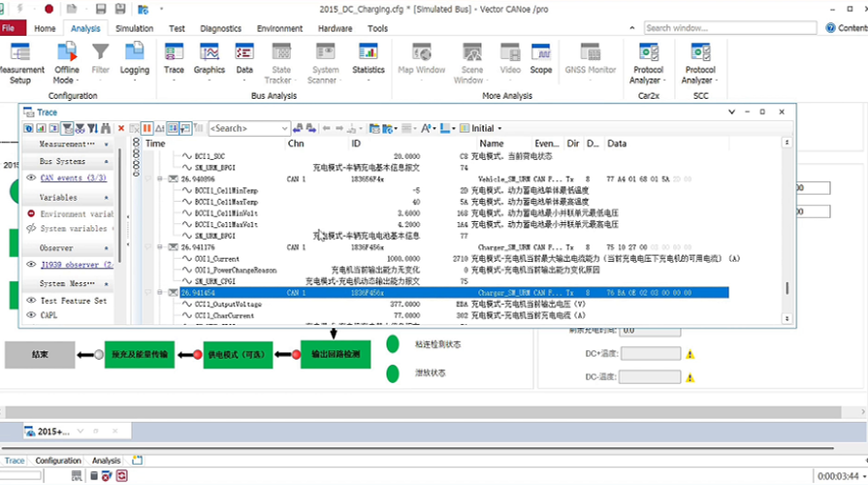Switch to the Home ribbon tab
The width and height of the screenshot is (868, 485).
(x=45, y=28)
